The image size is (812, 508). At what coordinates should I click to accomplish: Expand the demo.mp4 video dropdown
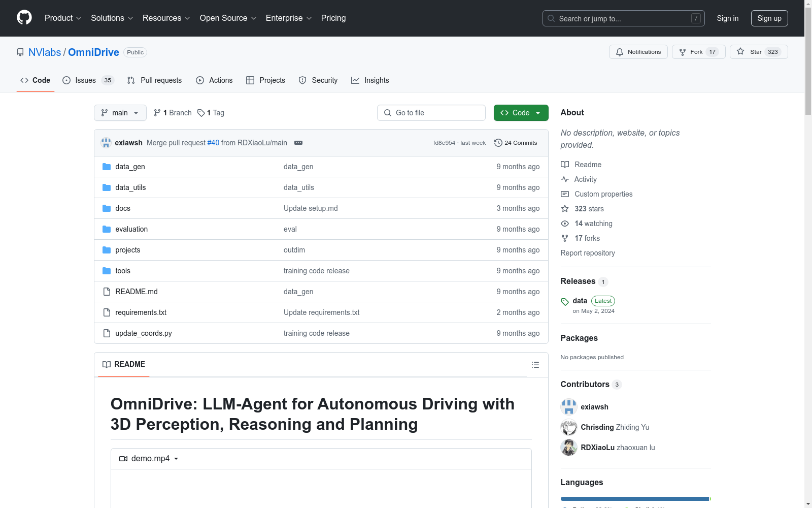(x=149, y=459)
